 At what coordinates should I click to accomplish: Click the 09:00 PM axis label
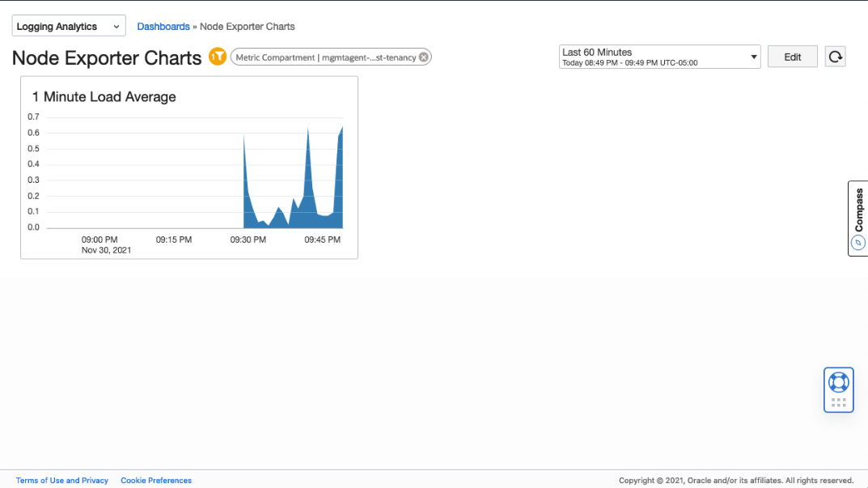100,240
